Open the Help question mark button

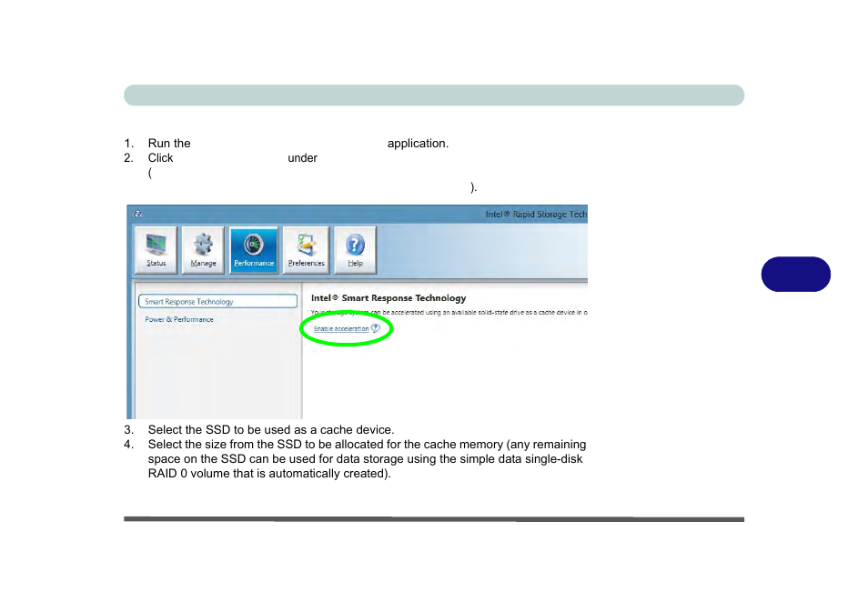coord(355,250)
